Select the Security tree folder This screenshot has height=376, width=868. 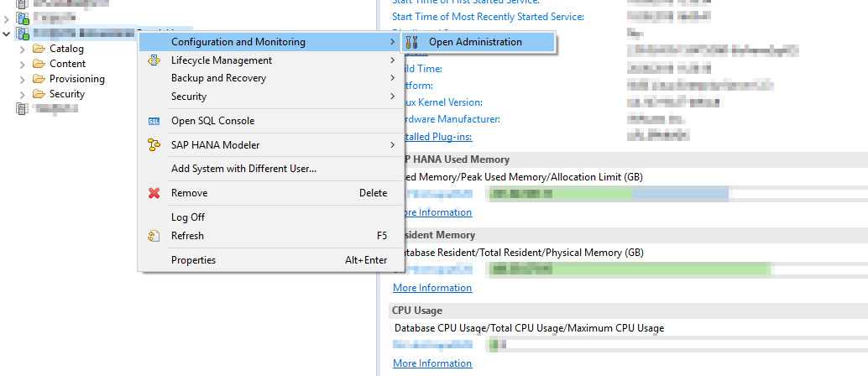pos(67,94)
